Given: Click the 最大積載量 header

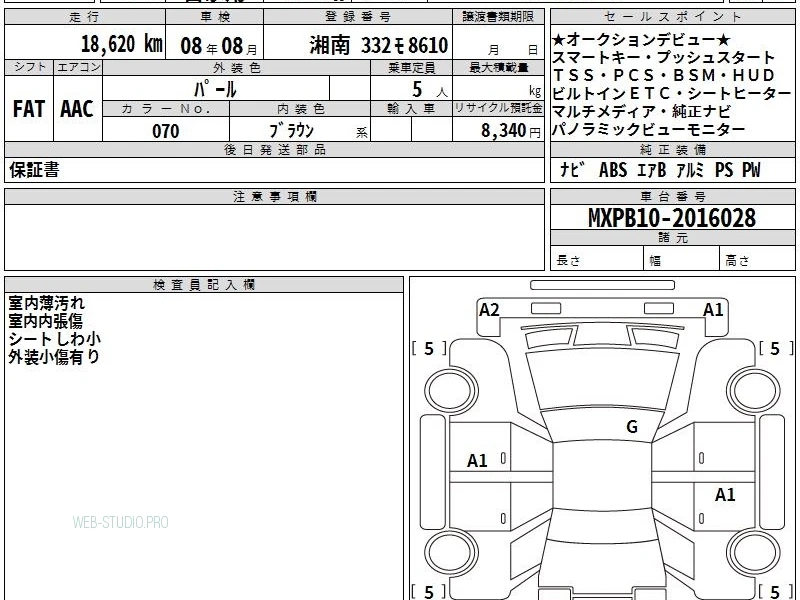Looking at the screenshot, I should [x=498, y=67].
